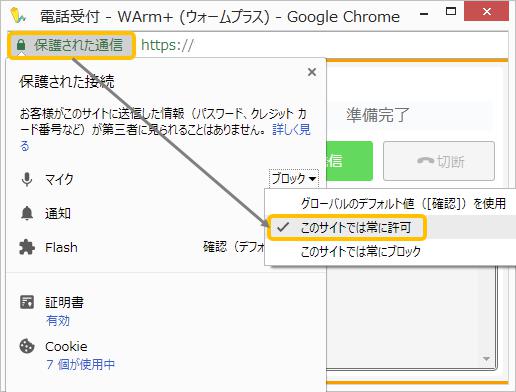The image size is (516, 392).
Task: Open the マイク ブロック permission dropdown
Action: tap(294, 179)
